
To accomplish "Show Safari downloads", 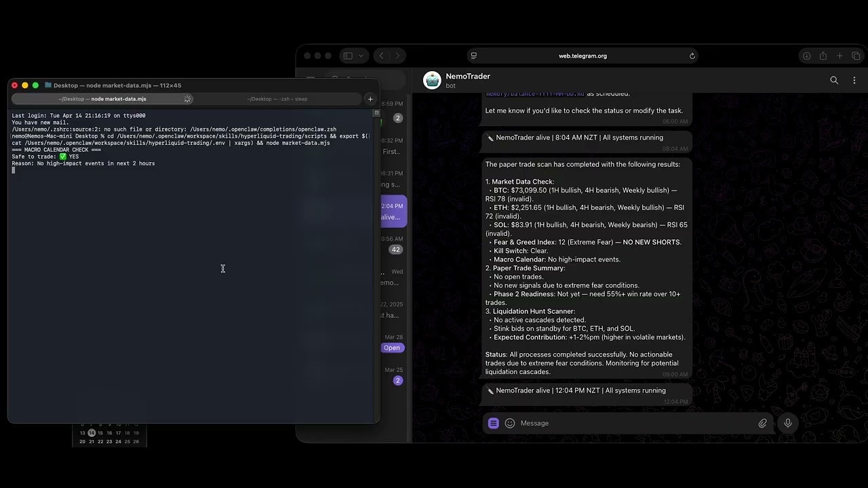I will pos(806,56).
